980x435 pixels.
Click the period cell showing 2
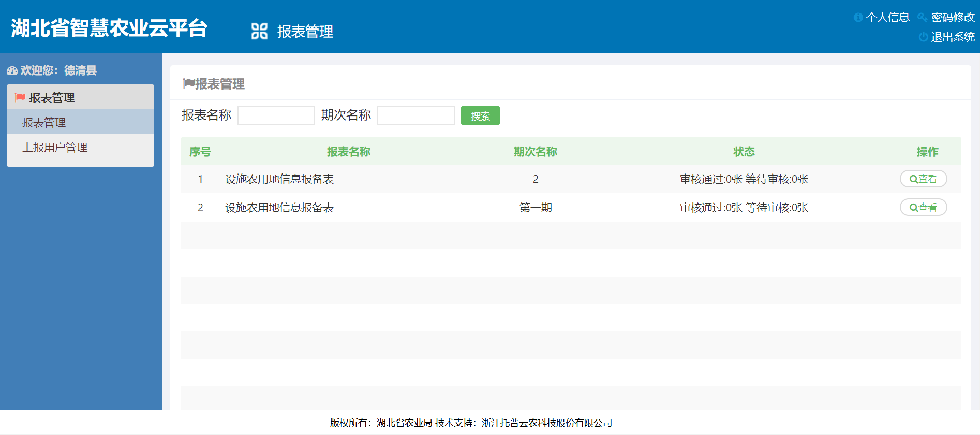(536, 179)
